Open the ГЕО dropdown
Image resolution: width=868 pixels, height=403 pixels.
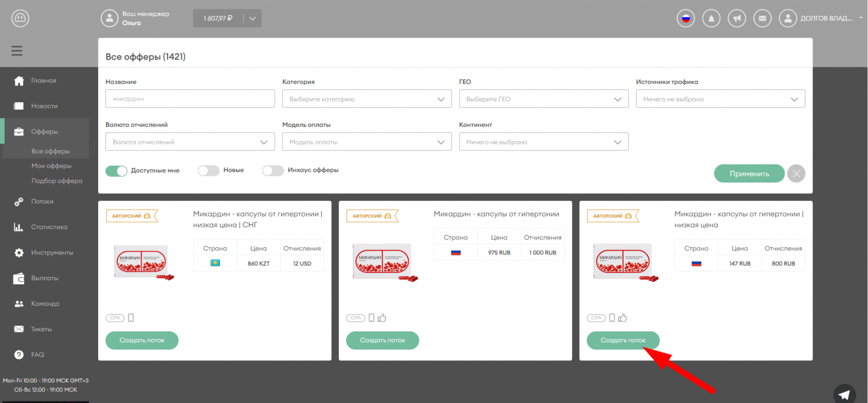pos(544,99)
